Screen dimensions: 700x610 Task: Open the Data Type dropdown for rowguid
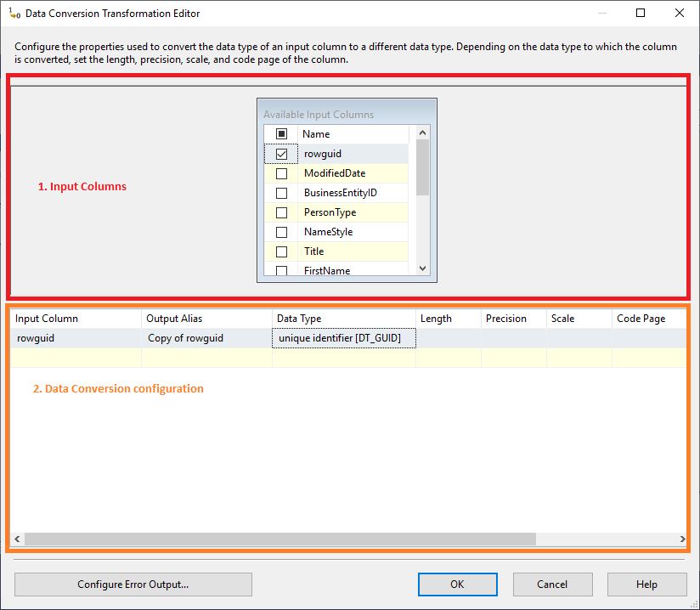coord(343,337)
